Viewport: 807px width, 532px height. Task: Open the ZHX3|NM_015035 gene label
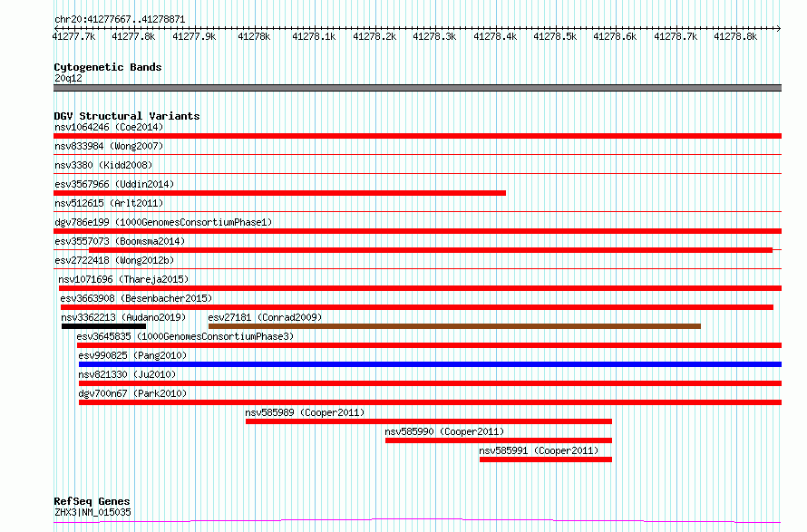[x=92, y=512]
